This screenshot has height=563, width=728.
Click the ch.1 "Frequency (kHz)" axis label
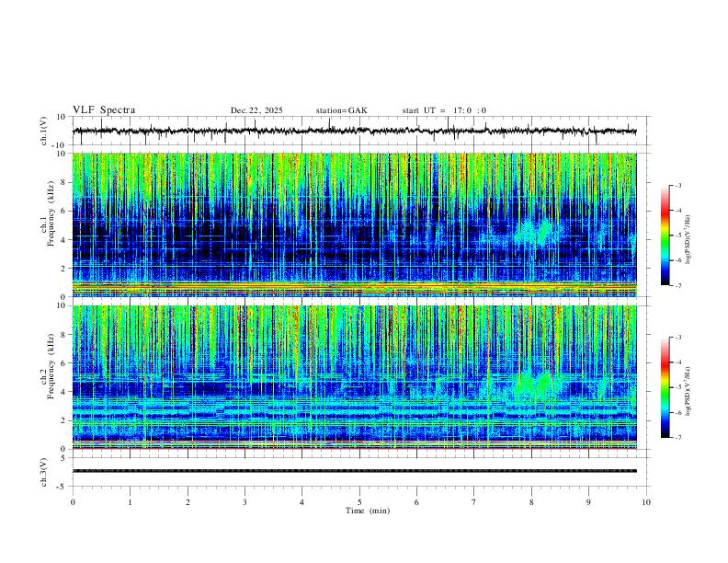coord(51,214)
